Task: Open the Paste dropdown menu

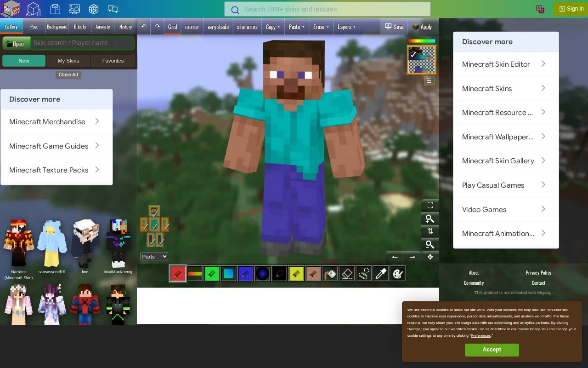Action: pyautogui.click(x=296, y=27)
